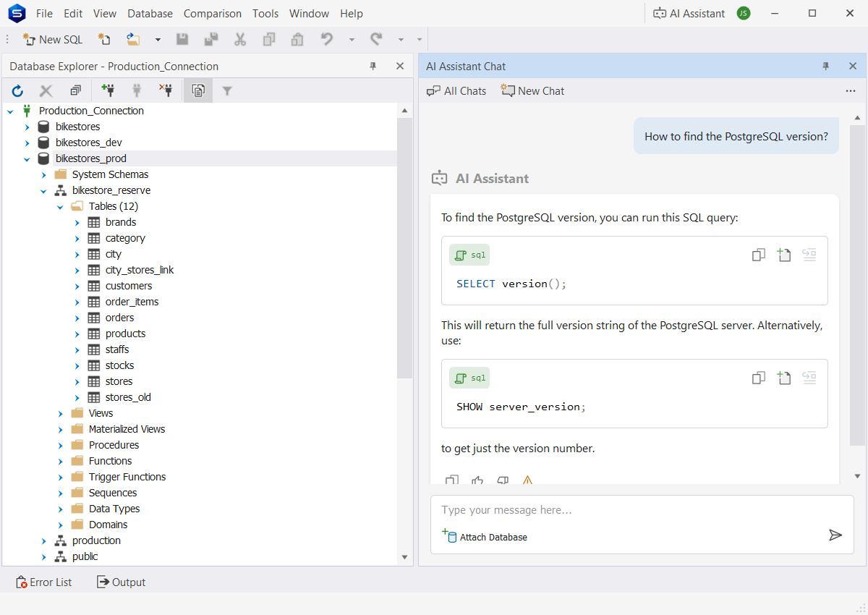This screenshot has width=868, height=615.
Task: Open the Output tab
Action: [121, 582]
